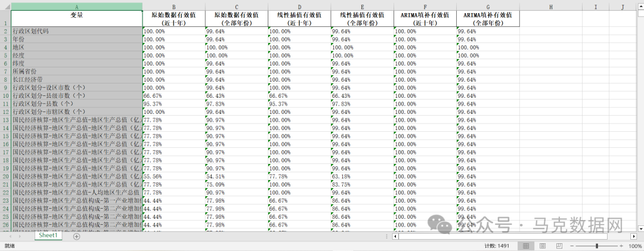Select the 长江经济带 cell
The width and height of the screenshot is (644, 251).
click(77, 79)
